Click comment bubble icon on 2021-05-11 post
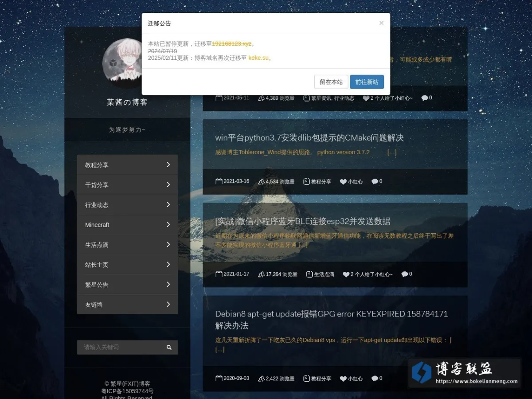 pos(424,98)
